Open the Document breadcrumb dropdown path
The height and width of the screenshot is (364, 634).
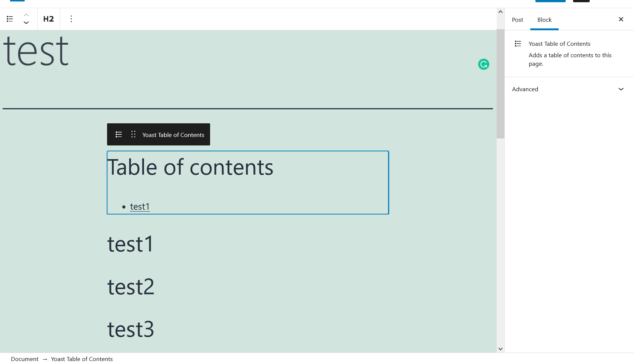point(24,359)
